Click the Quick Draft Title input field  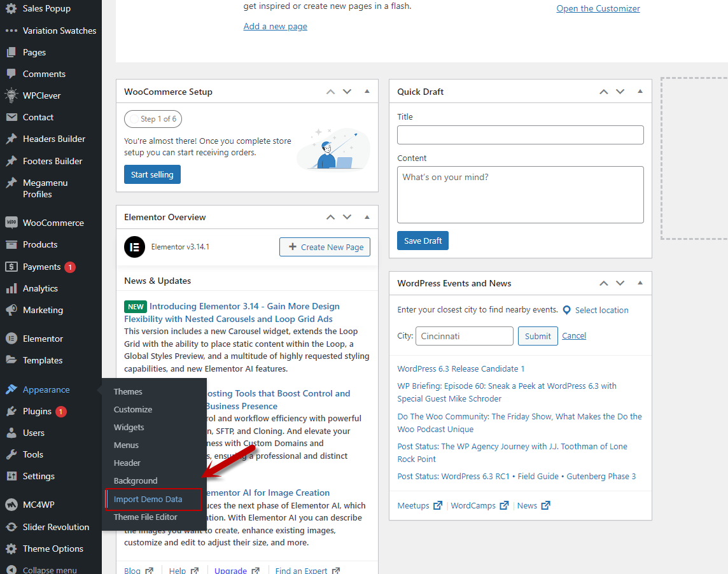click(x=520, y=135)
